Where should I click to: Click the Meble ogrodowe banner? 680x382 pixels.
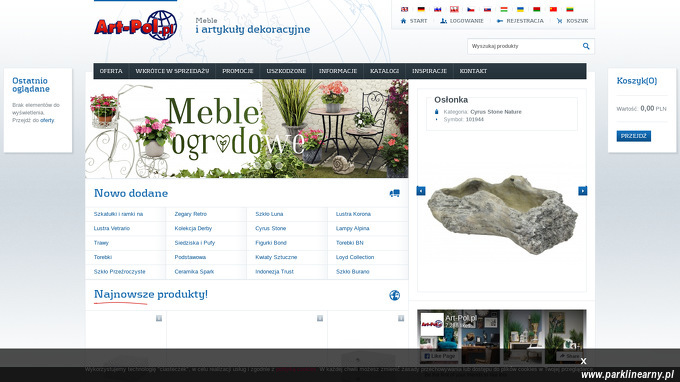click(x=247, y=129)
